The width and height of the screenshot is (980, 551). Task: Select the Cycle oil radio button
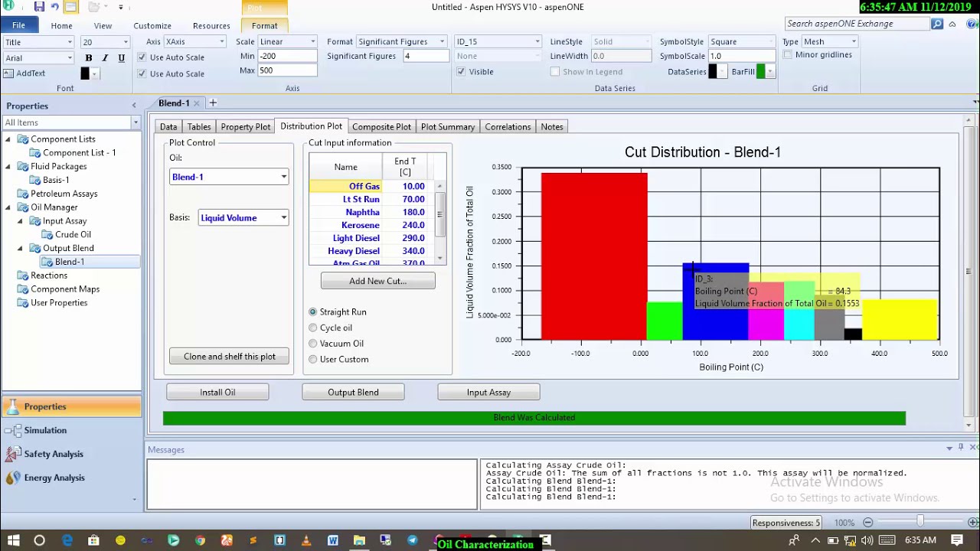313,328
